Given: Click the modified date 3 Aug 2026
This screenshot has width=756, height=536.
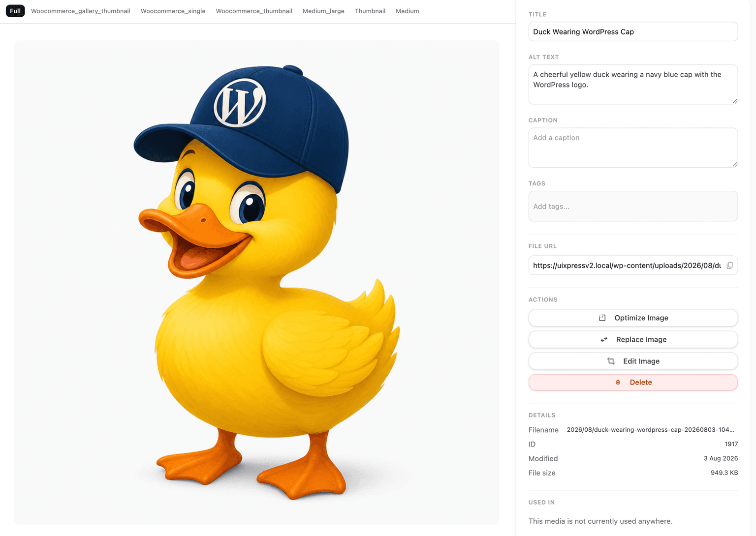Looking at the screenshot, I should point(721,458).
